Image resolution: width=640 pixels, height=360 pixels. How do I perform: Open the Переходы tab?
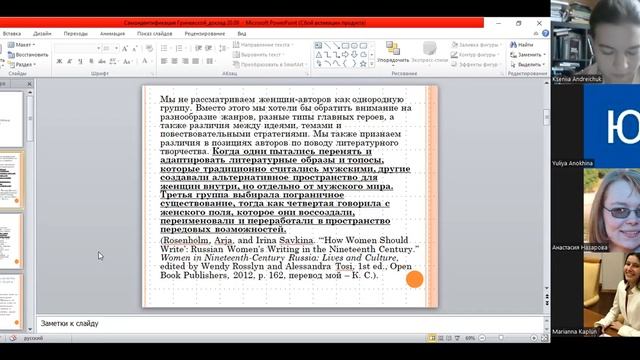76,33
